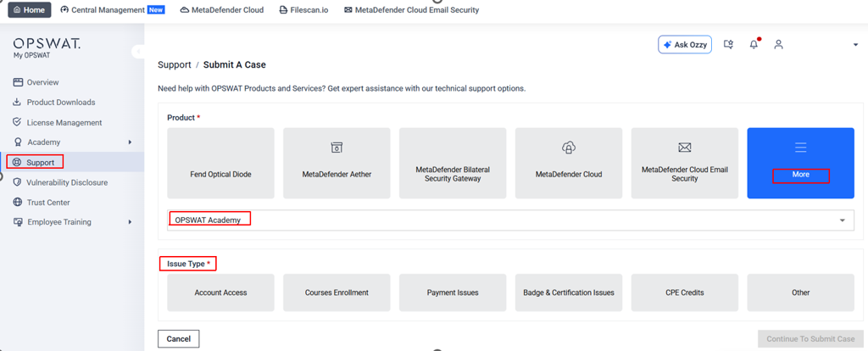Click the Email Security envelope icon in top bar
The height and width of the screenshot is (351, 868).
(x=348, y=10)
